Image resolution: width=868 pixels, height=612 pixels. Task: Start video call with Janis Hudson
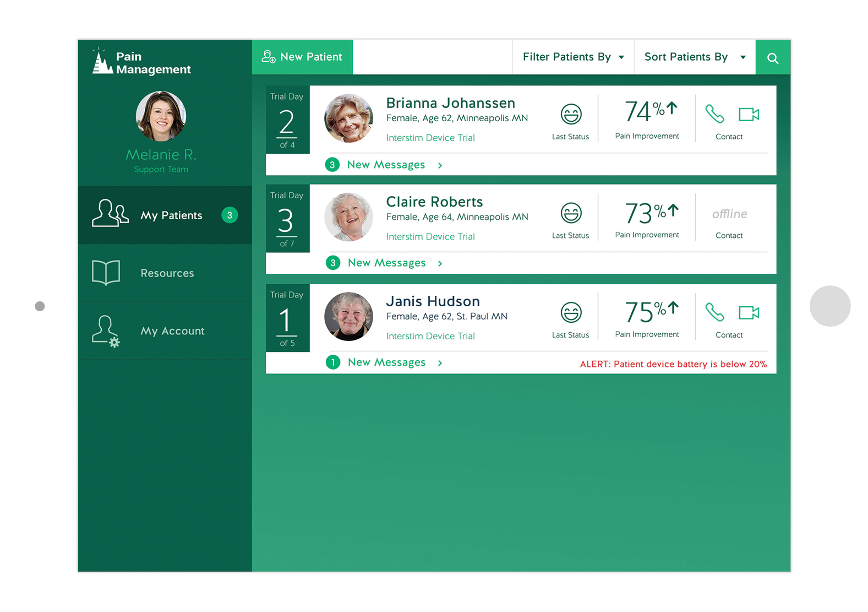[749, 312]
